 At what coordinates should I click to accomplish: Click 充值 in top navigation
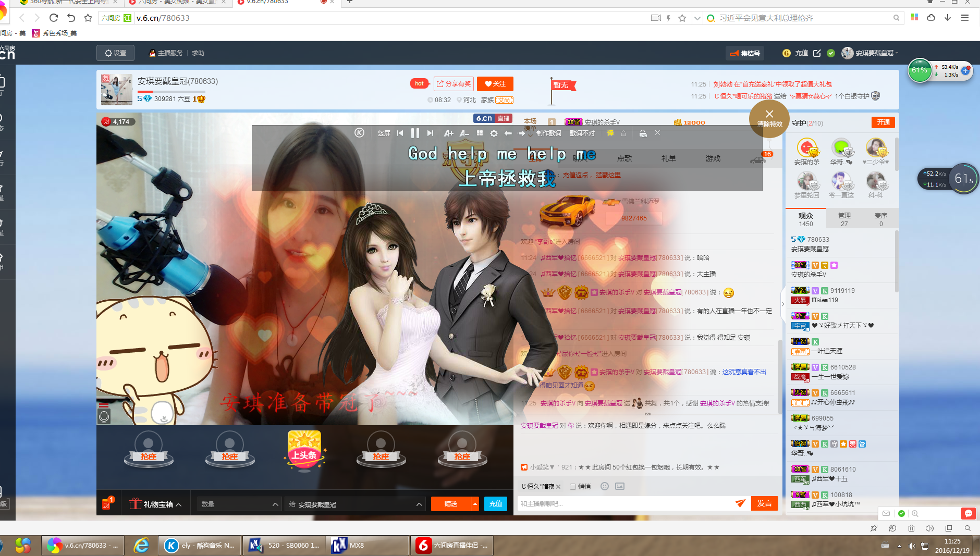pyautogui.click(x=802, y=53)
